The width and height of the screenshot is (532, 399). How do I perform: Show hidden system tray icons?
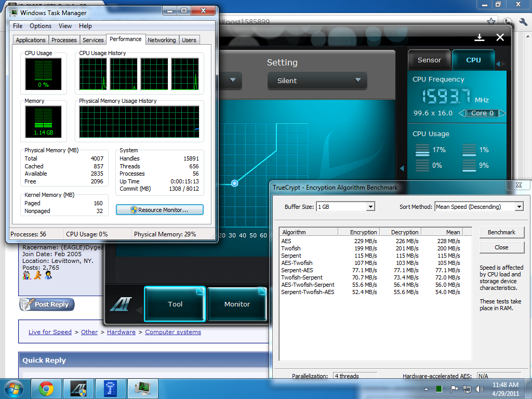[426, 389]
